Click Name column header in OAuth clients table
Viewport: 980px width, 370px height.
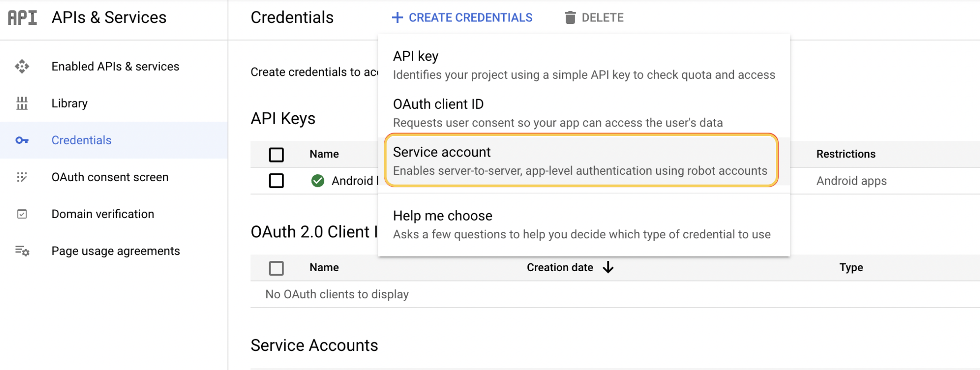324,267
